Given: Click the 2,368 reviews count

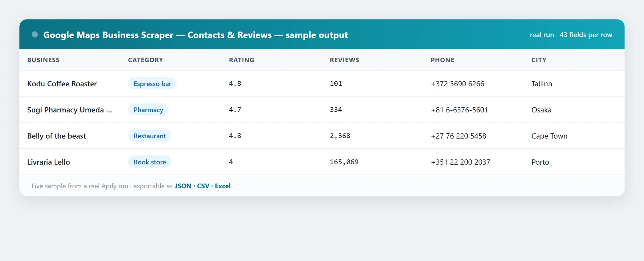Looking at the screenshot, I should [x=340, y=136].
